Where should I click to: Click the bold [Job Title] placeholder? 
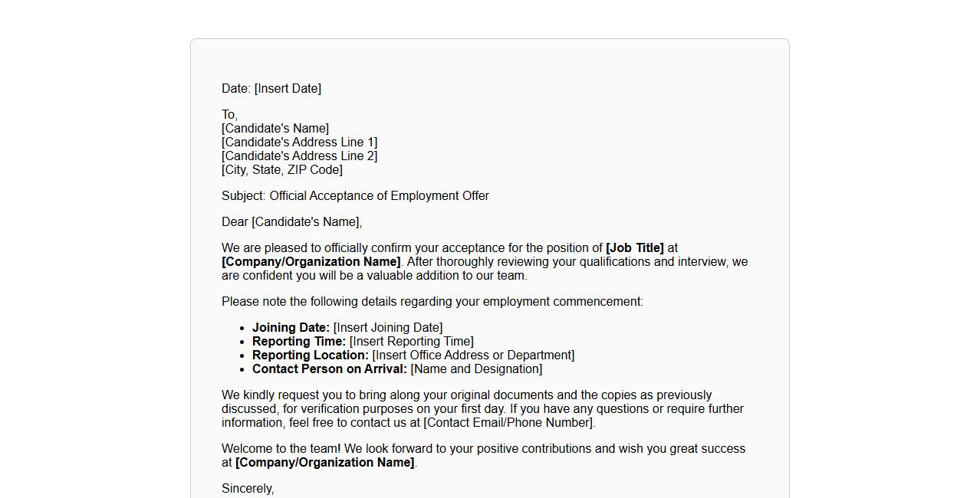(634, 248)
